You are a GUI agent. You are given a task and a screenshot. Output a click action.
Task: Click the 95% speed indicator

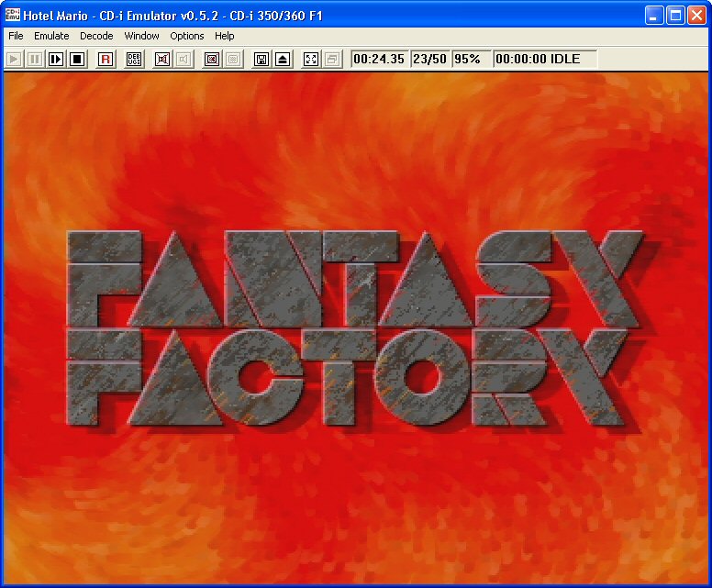[x=471, y=59]
